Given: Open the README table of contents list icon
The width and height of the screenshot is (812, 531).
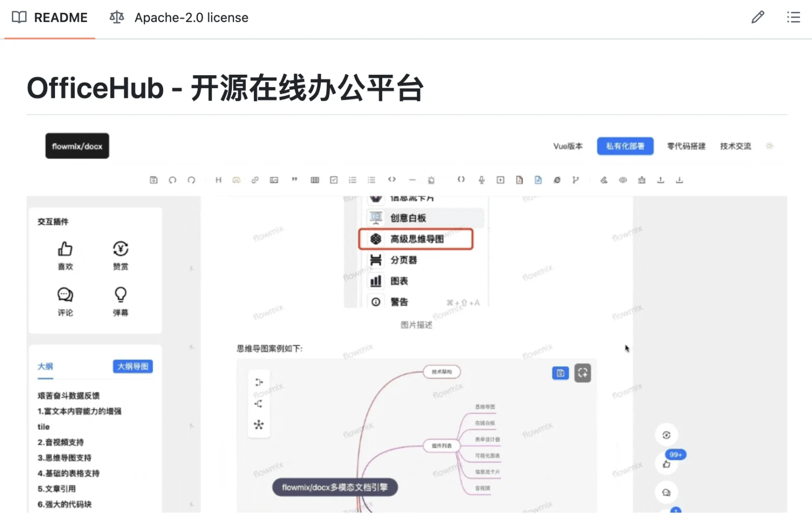Looking at the screenshot, I should tap(793, 17).
